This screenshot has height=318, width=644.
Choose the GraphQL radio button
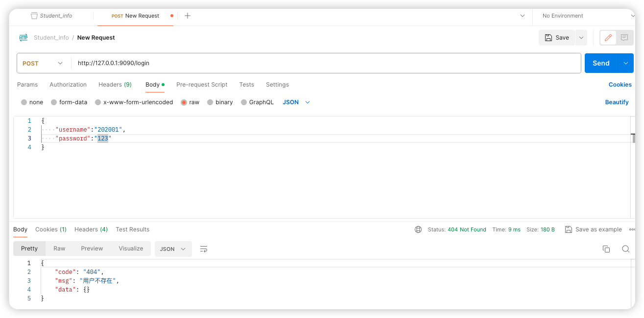[244, 102]
